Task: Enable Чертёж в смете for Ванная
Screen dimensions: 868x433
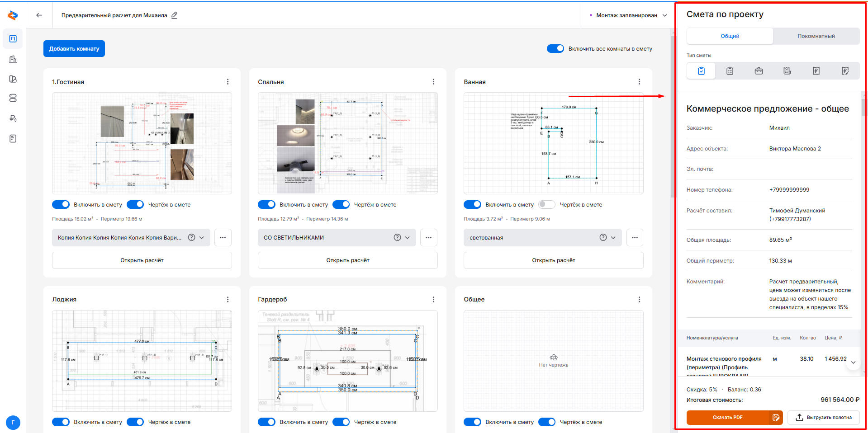Action: click(546, 205)
